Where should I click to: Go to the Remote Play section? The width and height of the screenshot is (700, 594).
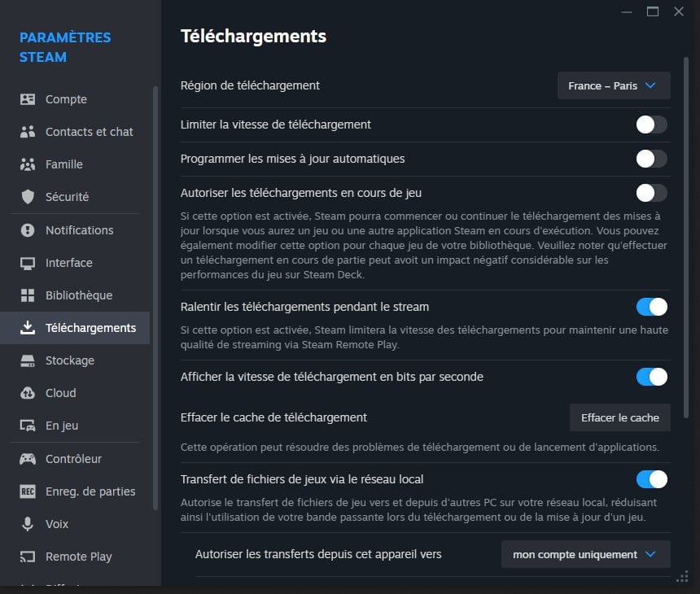point(78,557)
